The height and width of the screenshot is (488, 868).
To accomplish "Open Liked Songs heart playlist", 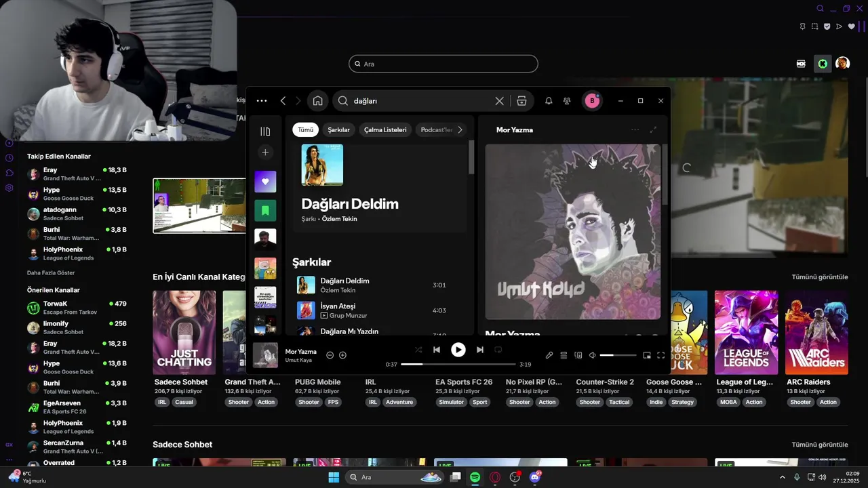I will tap(265, 182).
